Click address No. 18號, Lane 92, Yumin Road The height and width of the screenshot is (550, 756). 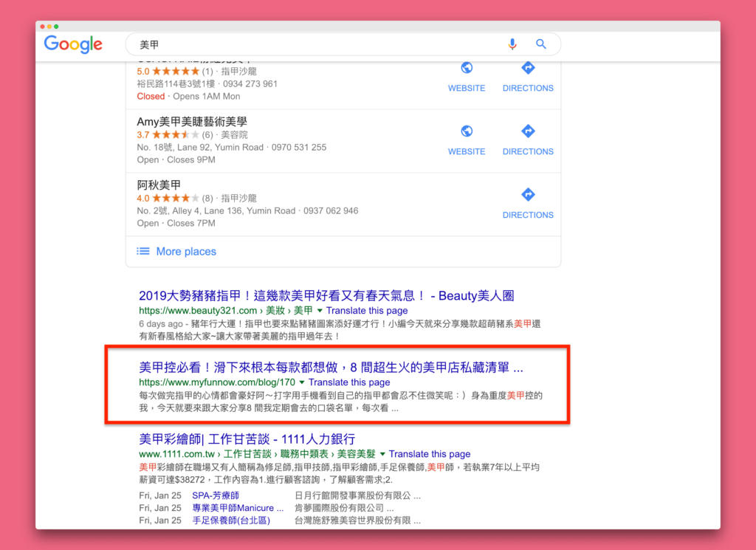pyautogui.click(x=200, y=147)
